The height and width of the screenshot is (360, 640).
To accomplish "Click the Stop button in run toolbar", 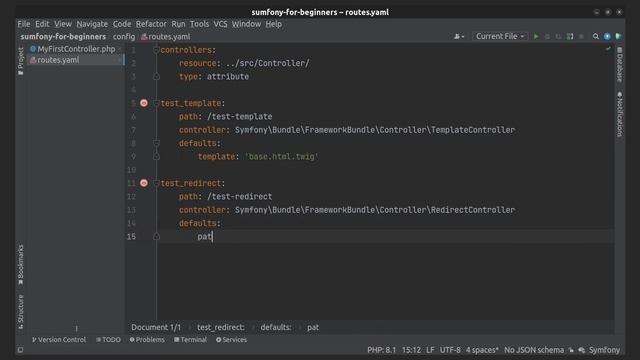I will [x=582, y=36].
